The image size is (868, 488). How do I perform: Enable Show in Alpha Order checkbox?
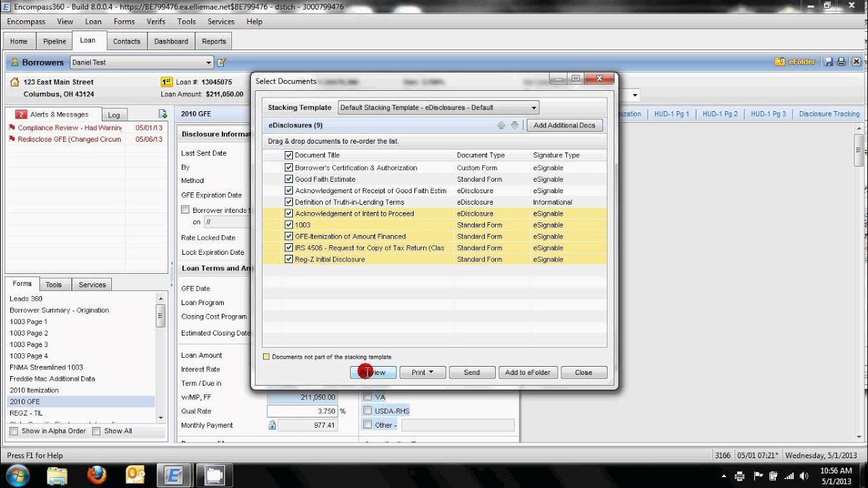pos(14,431)
